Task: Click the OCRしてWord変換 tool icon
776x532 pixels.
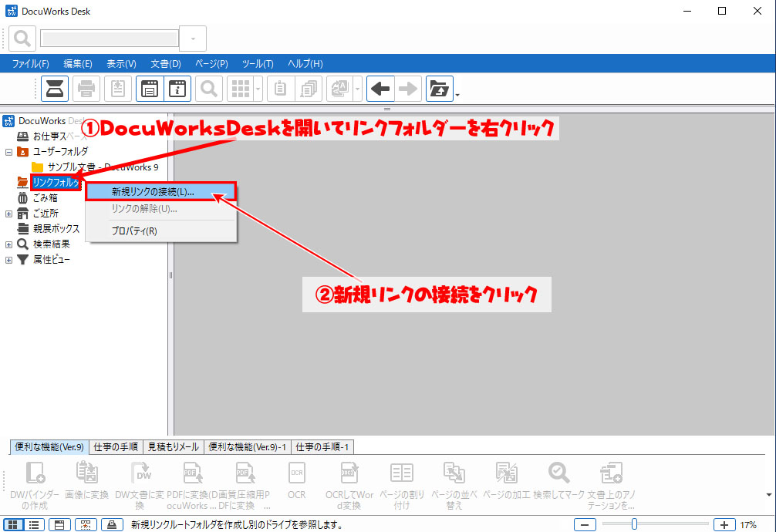Action: 349,473
